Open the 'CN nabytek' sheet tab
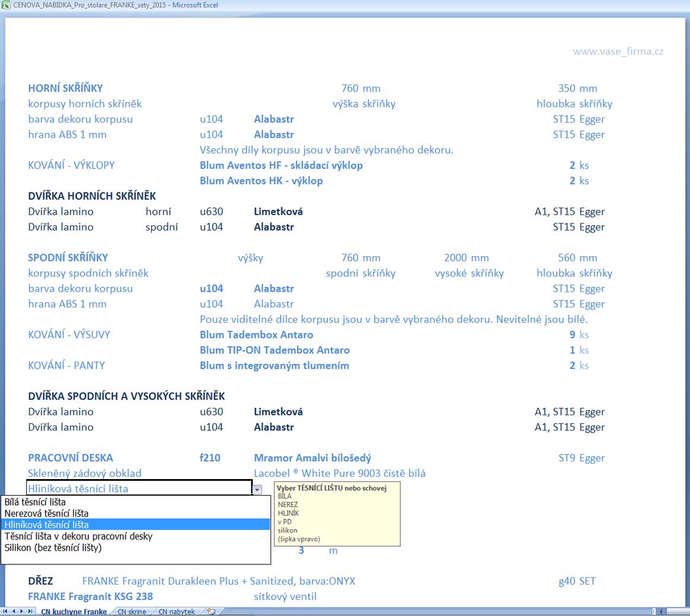690x616 pixels. pos(176,612)
